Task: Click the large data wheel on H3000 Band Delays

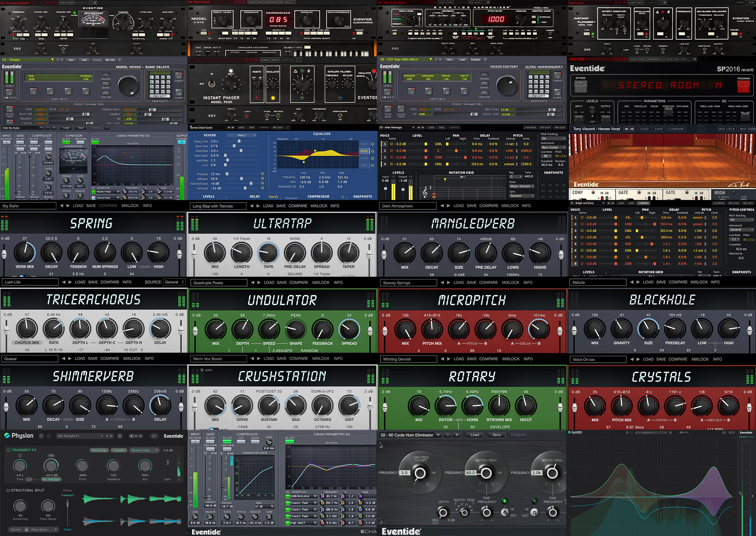Action: pyautogui.click(x=128, y=86)
